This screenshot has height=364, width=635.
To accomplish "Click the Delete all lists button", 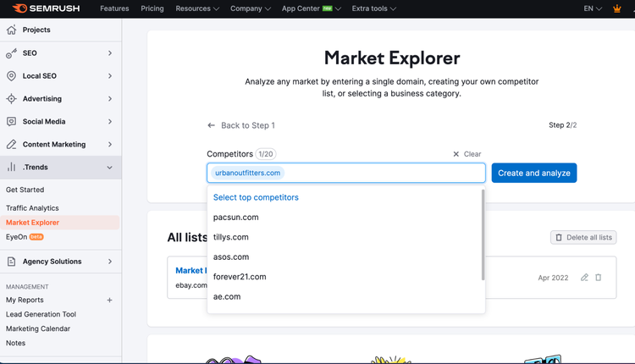I will tap(583, 237).
